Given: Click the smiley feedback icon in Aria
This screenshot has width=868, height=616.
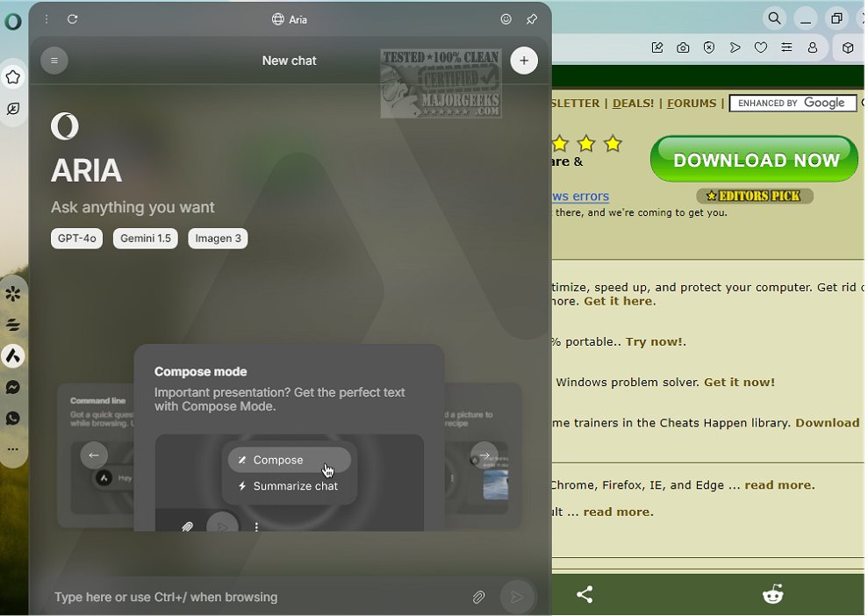Looking at the screenshot, I should [x=506, y=19].
